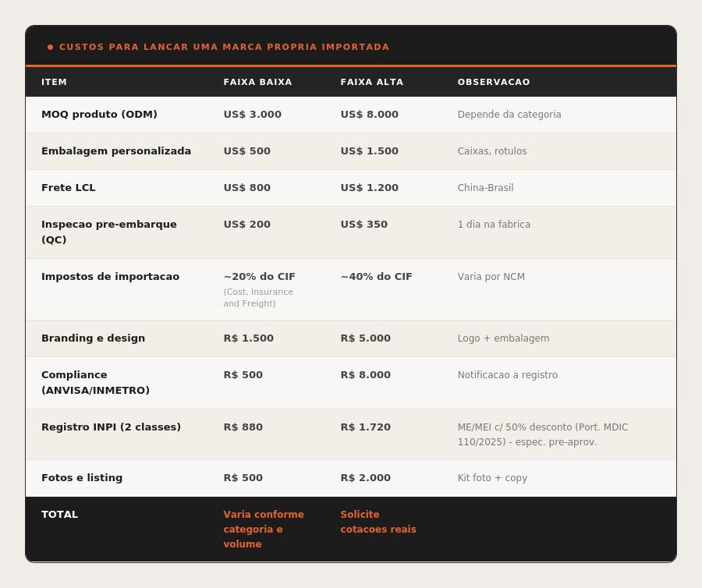
Task: Click the OBSERVACAO column header
Action: click(494, 82)
